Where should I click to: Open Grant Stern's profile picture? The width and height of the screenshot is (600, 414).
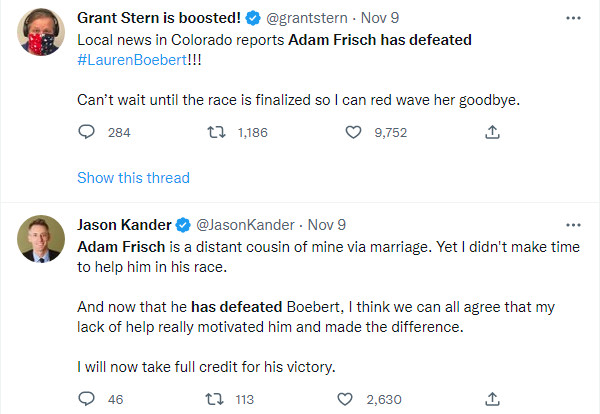pyautogui.click(x=41, y=32)
